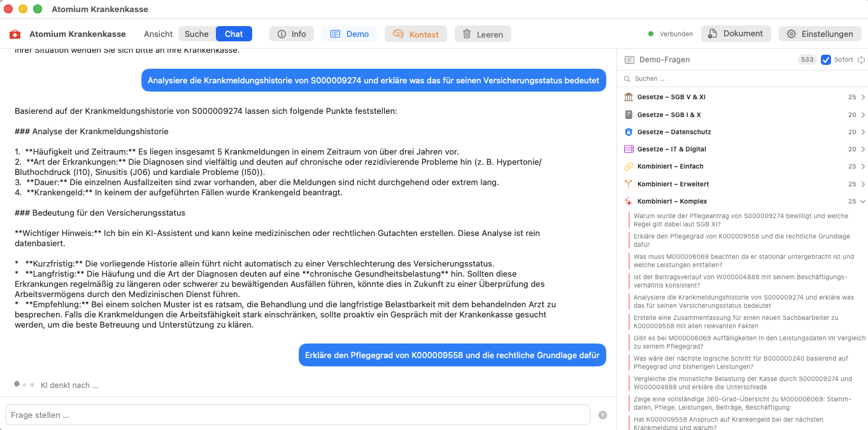Click the purple server icon of IT & Digital
868x430 pixels.
tap(629, 149)
